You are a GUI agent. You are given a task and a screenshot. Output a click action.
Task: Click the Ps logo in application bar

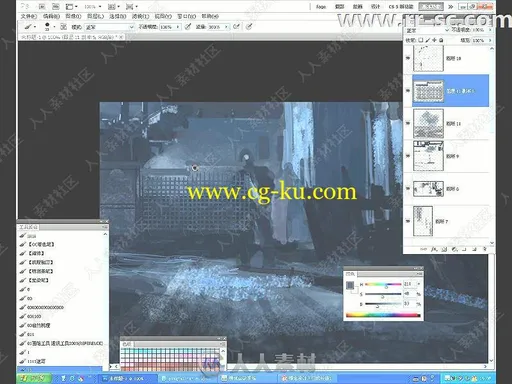coord(25,6)
